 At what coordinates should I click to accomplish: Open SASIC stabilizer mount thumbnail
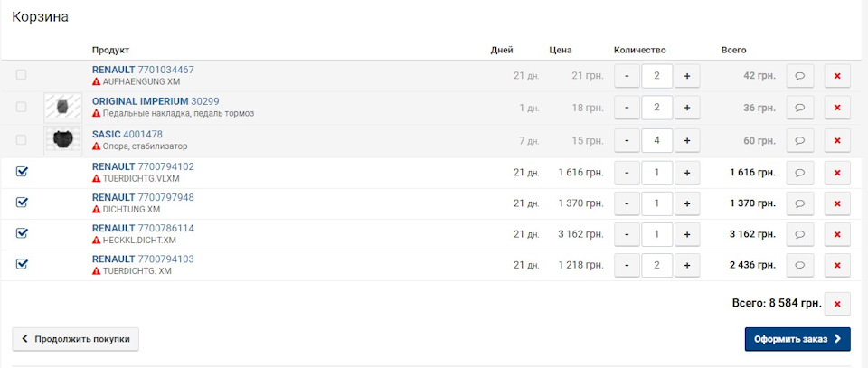[x=63, y=140]
